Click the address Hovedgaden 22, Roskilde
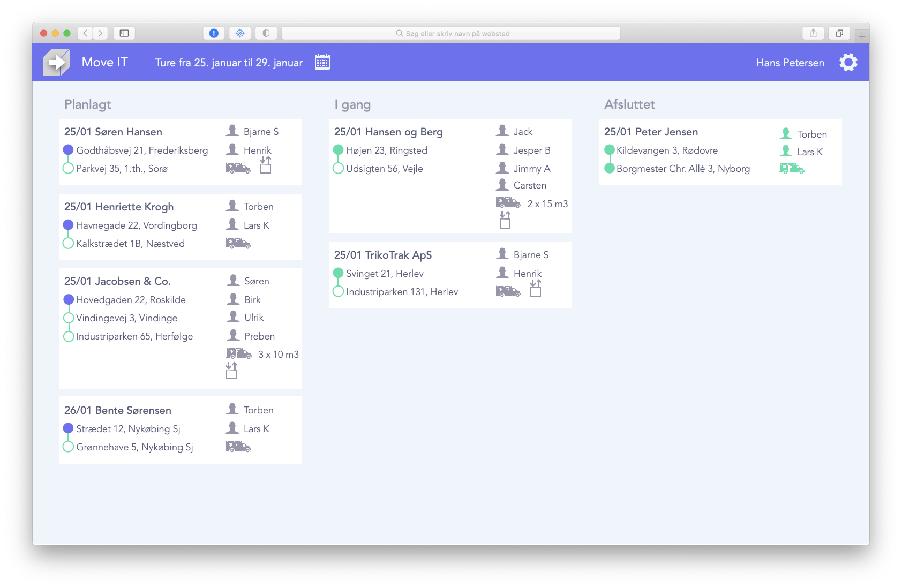The image size is (902, 588). click(x=131, y=300)
